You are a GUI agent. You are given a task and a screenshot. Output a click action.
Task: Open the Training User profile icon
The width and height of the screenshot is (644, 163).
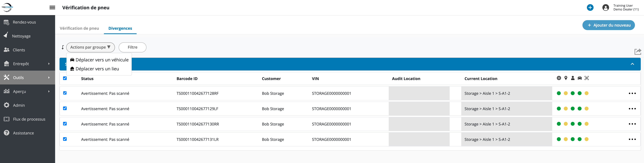606,7
